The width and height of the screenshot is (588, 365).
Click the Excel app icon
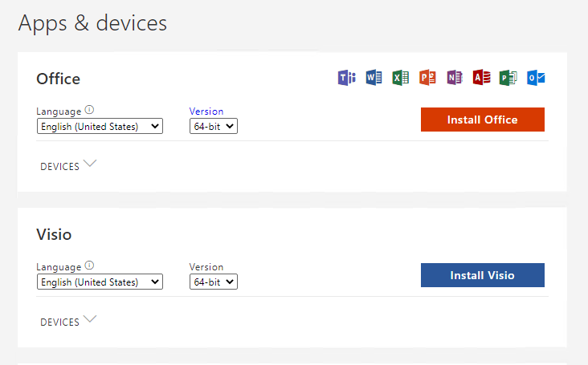pos(401,78)
